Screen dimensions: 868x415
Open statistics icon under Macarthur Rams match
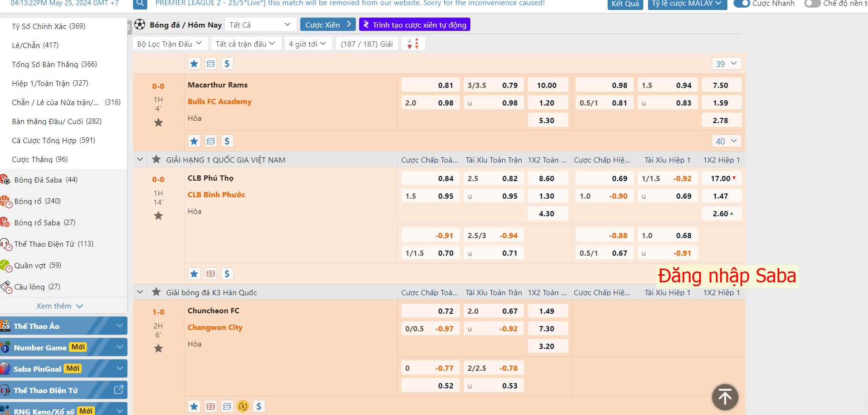[x=210, y=141]
